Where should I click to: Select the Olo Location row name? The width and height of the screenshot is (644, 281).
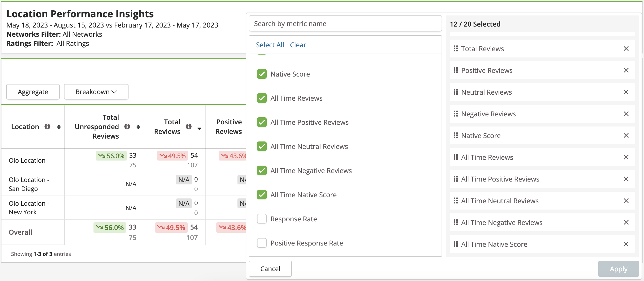pos(27,160)
